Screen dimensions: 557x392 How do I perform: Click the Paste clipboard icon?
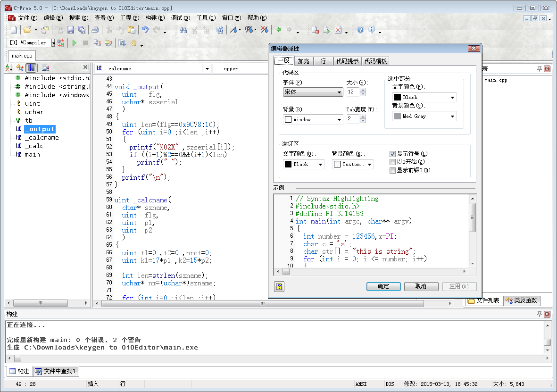tap(132, 30)
